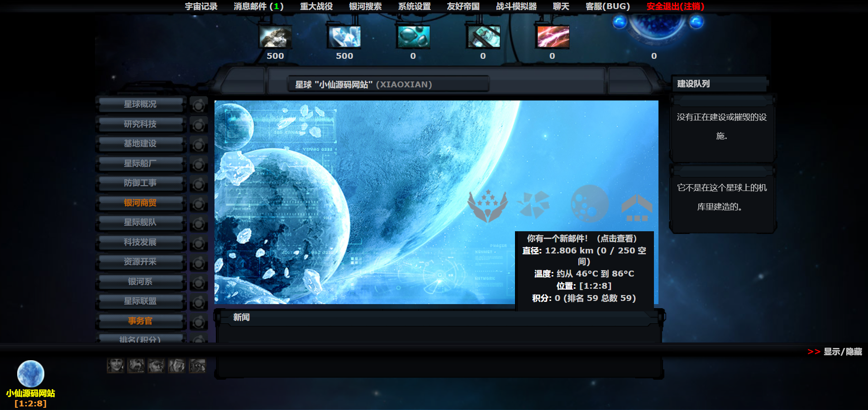Click the orange [1:2:8] coordinates under planet
Viewport: 868px width, 410px height.
pyautogui.click(x=30, y=403)
